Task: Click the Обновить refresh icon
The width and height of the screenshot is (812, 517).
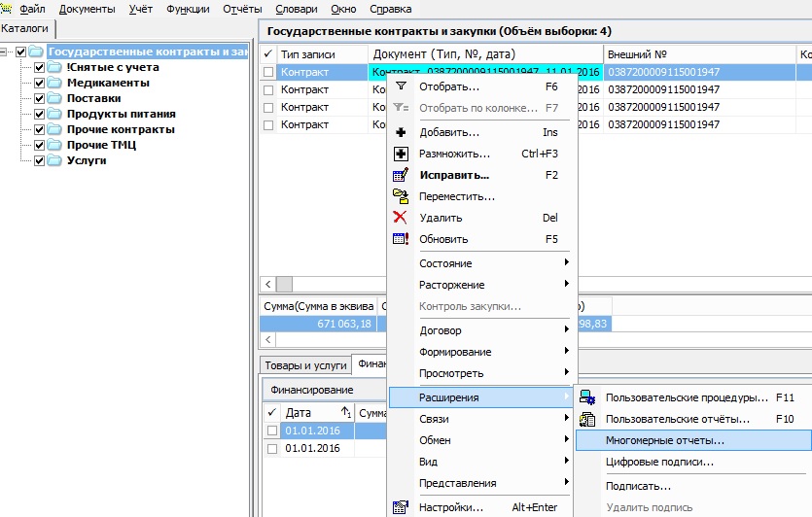Action: point(400,239)
